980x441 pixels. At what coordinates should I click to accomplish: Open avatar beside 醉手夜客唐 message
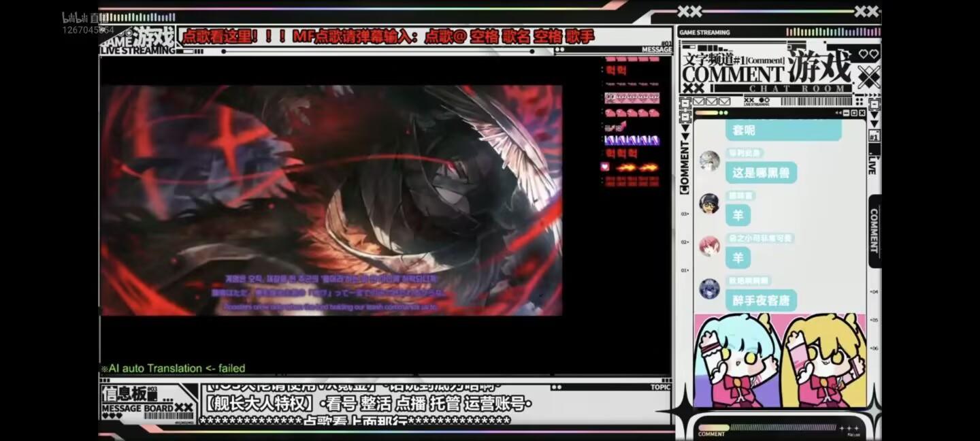tap(709, 289)
